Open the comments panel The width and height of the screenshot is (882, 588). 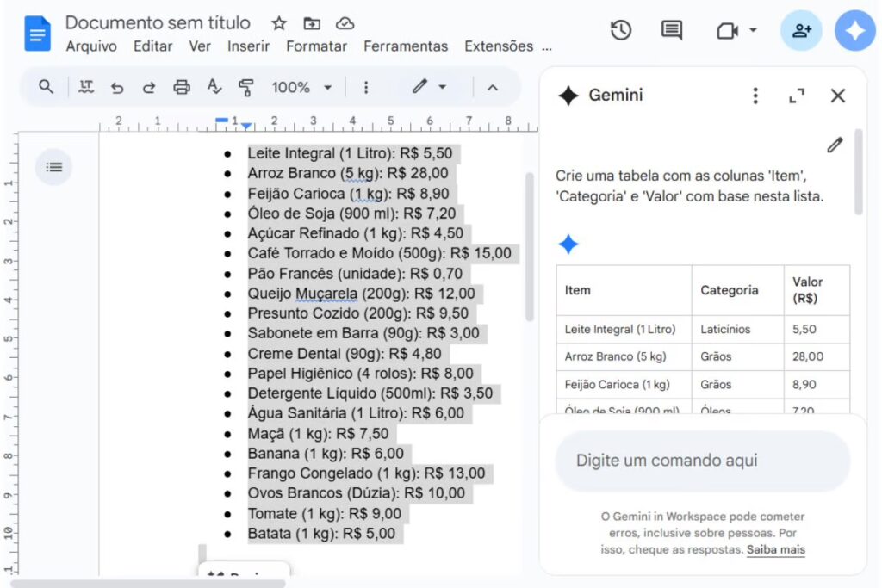coord(673,30)
